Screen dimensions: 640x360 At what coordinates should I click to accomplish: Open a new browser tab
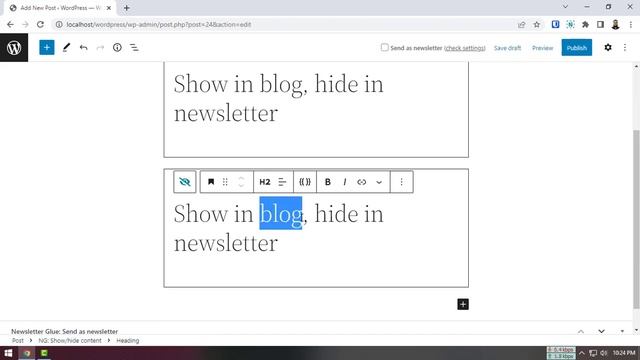(x=127, y=8)
